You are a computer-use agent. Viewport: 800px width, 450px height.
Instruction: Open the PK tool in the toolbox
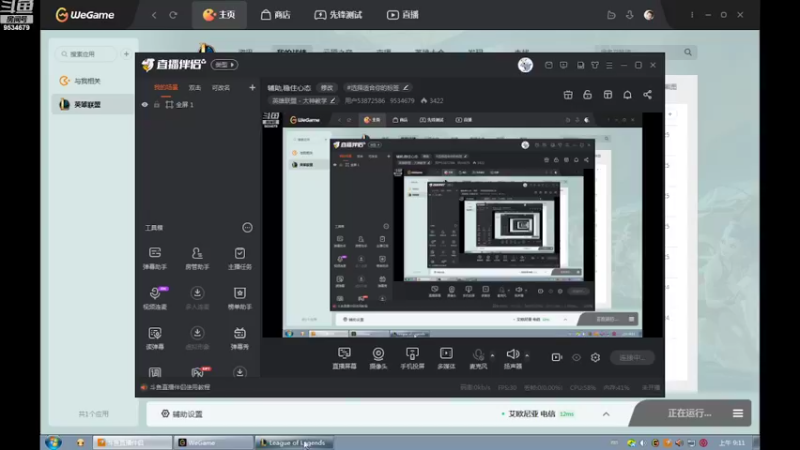coord(198,372)
